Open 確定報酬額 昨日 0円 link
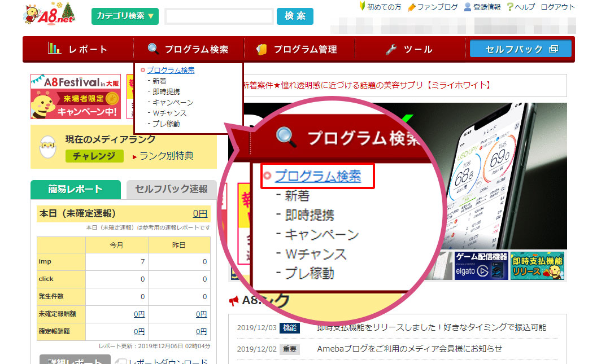 click(201, 331)
